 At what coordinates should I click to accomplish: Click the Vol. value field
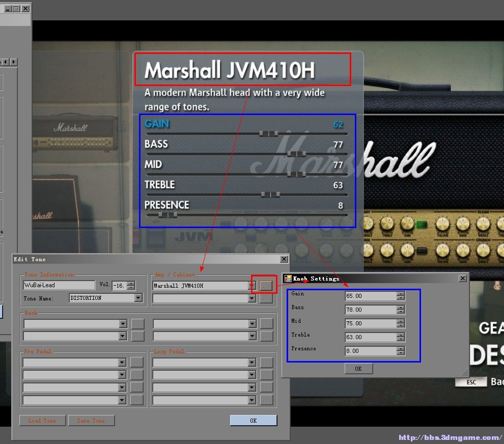tap(119, 286)
